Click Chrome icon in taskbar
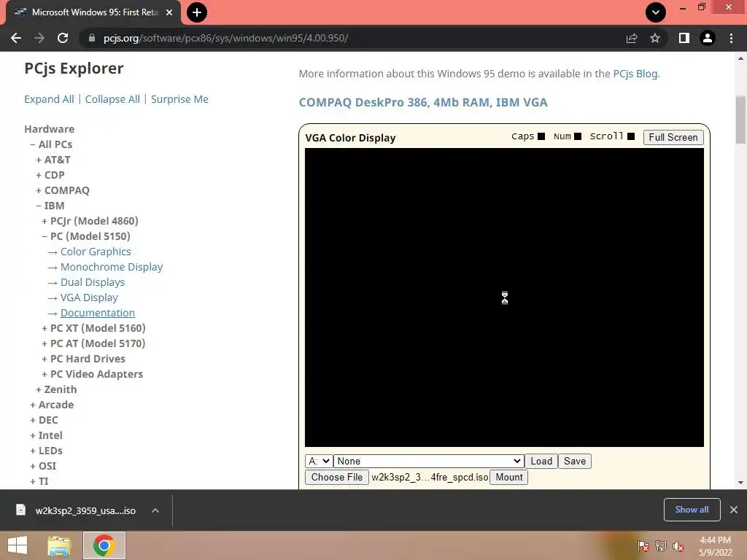Viewport: 747px width, 560px height. point(104,545)
